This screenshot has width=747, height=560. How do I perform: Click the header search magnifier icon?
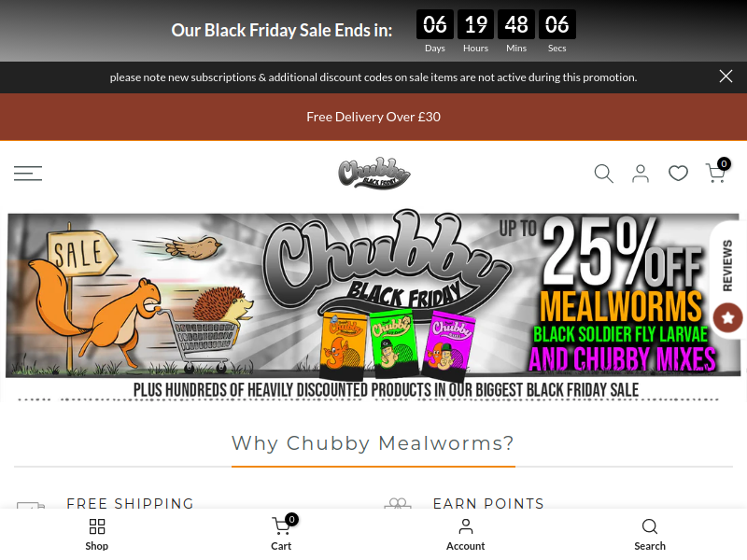coord(603,174)
